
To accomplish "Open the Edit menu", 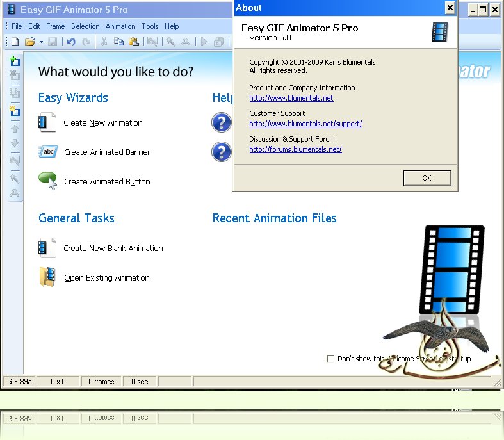I will (x=34, y=26).
